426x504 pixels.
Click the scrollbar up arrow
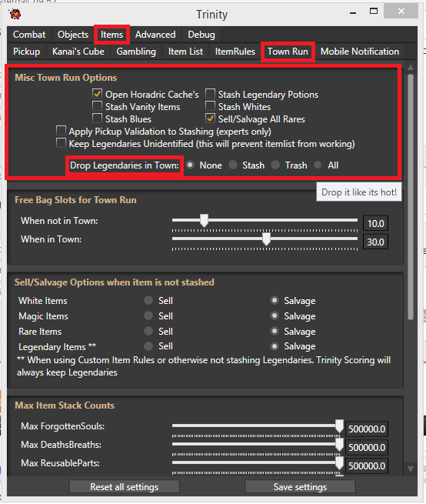click(411, 67)
